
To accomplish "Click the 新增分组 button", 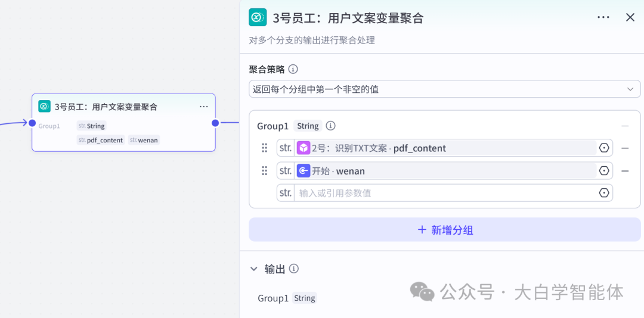I will click(x=444, y=230).
